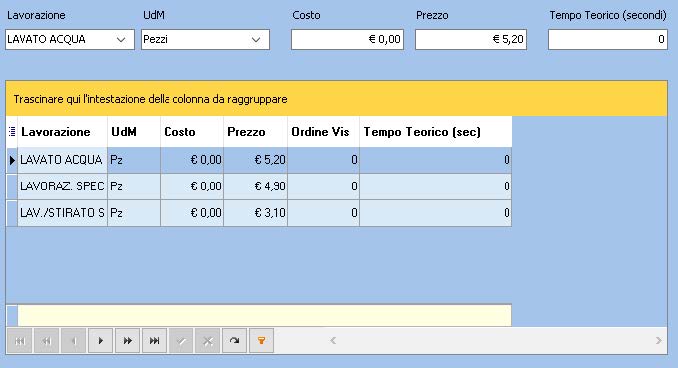
Task: Click Ordine Vis cell in LAVATO ACQUA row
Action: click(323, 160)
